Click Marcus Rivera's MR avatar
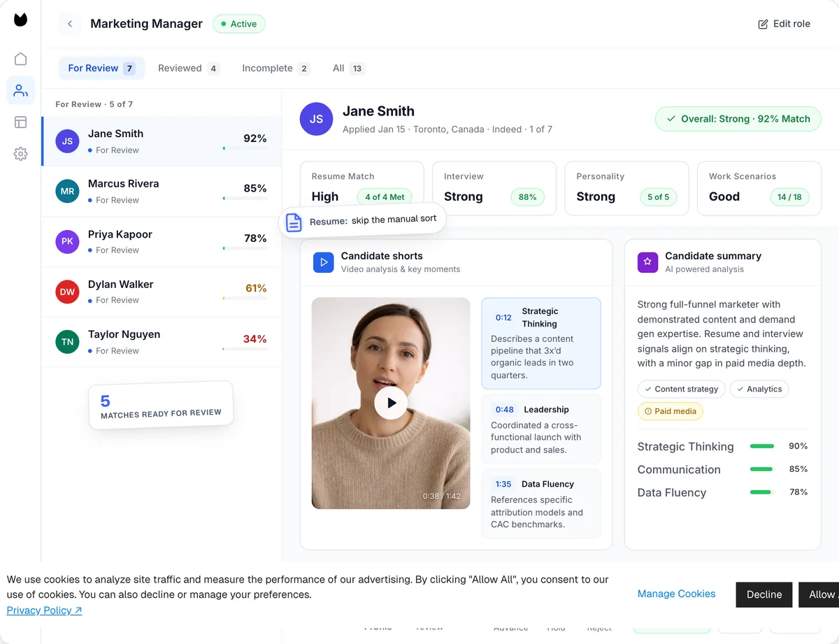 tap(67, 191)
